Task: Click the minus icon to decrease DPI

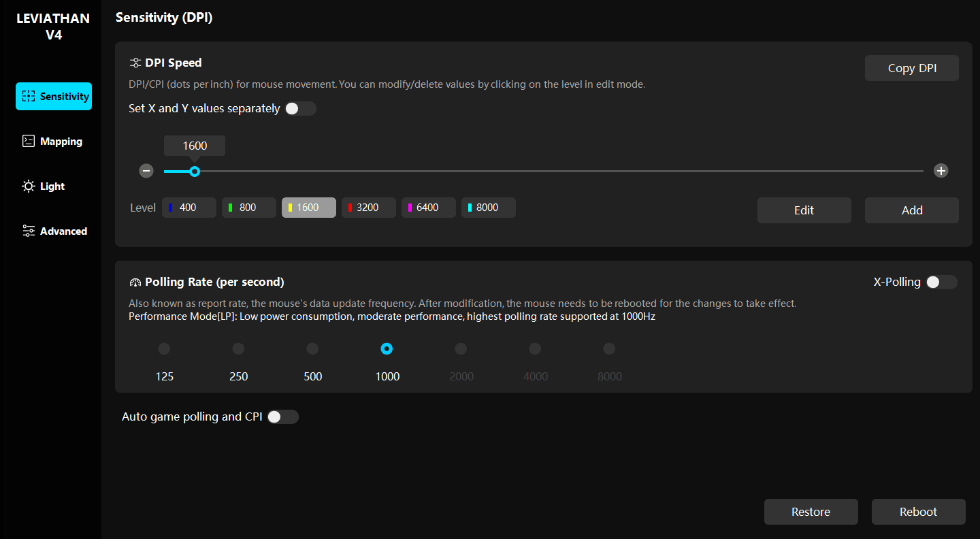Action: pyautogui.click(x=146, y=171)
